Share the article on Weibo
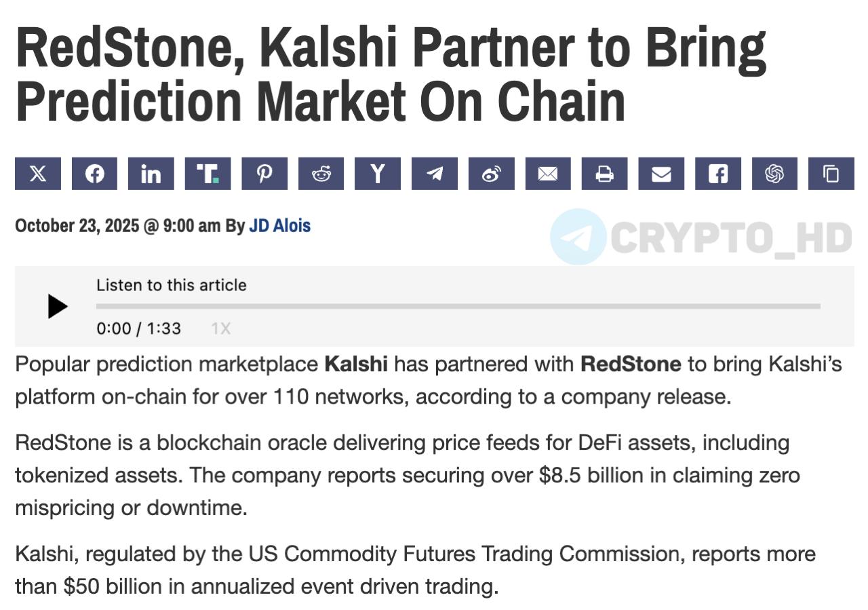 click(491, 174)
